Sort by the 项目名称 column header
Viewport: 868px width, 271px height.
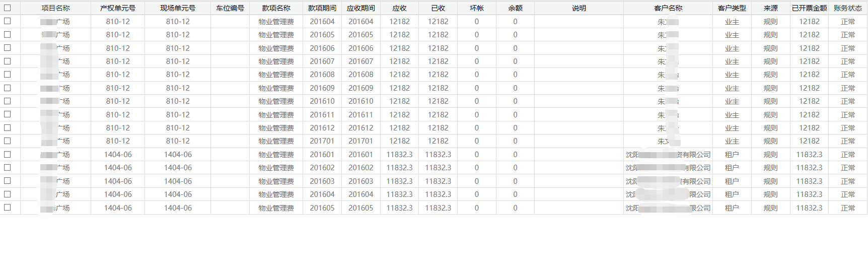tap(55, 8)
